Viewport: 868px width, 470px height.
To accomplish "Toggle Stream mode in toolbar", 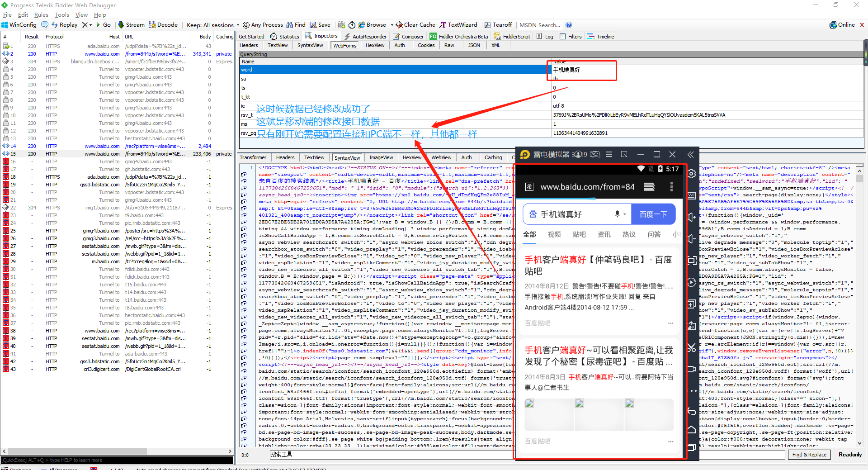I will pos(131,25).
